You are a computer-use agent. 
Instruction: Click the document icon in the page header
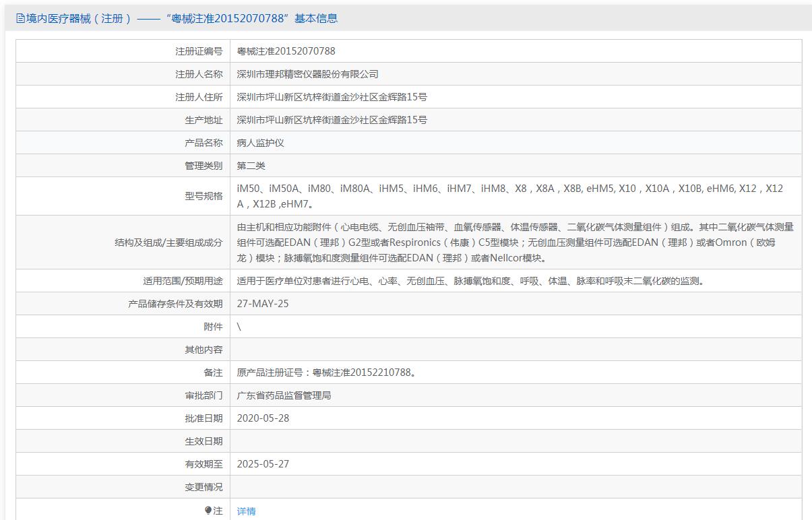coord(20,19)
